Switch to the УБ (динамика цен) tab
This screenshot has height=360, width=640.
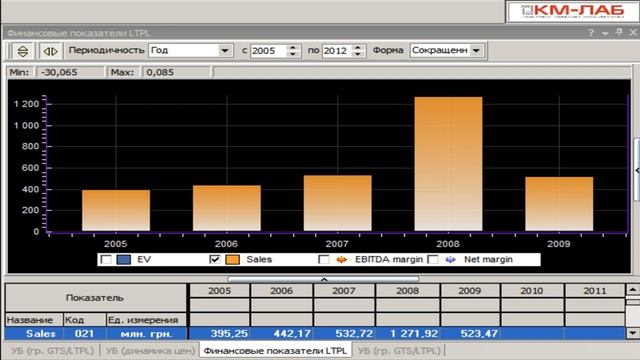click(150, 351)
